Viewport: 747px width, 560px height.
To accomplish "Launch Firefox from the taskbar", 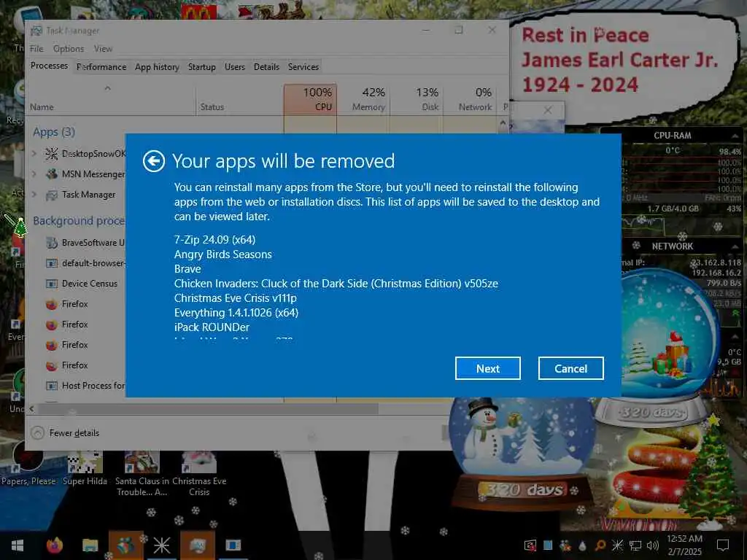I will pos(55,545).
